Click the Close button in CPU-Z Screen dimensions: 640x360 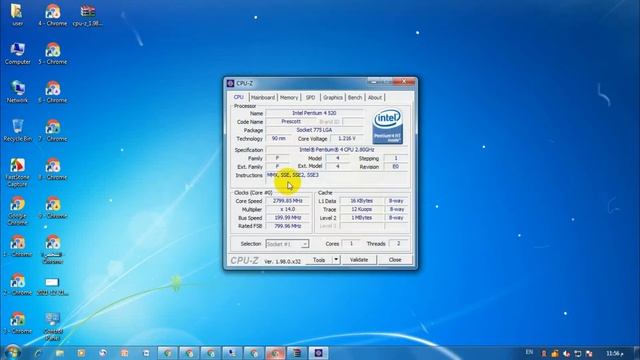tap(395, 260)
